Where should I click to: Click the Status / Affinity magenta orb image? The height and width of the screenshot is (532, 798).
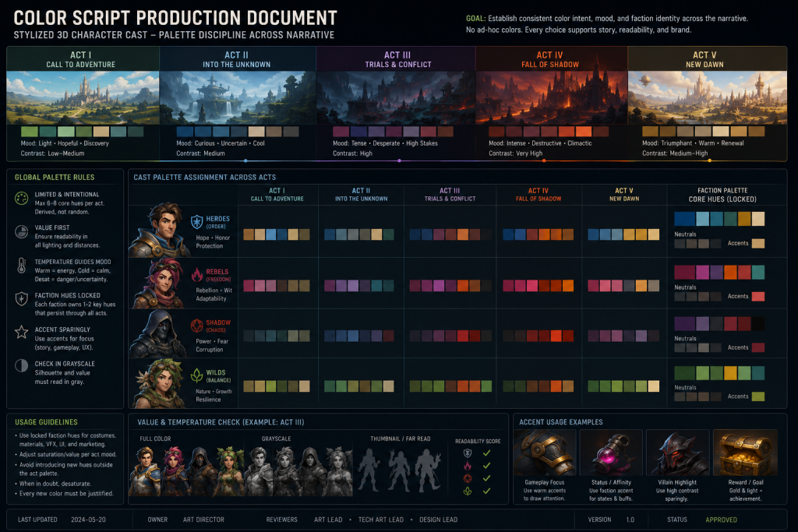(x=611, y=453)
